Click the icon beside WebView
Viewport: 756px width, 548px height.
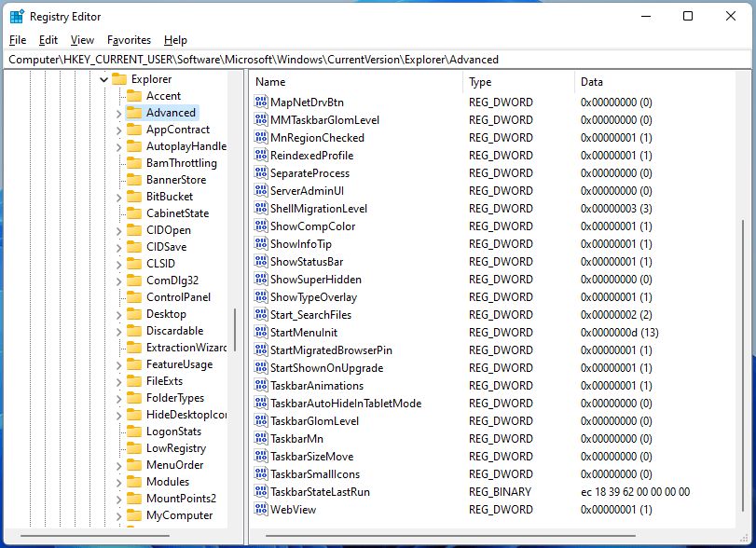(261, 509)
